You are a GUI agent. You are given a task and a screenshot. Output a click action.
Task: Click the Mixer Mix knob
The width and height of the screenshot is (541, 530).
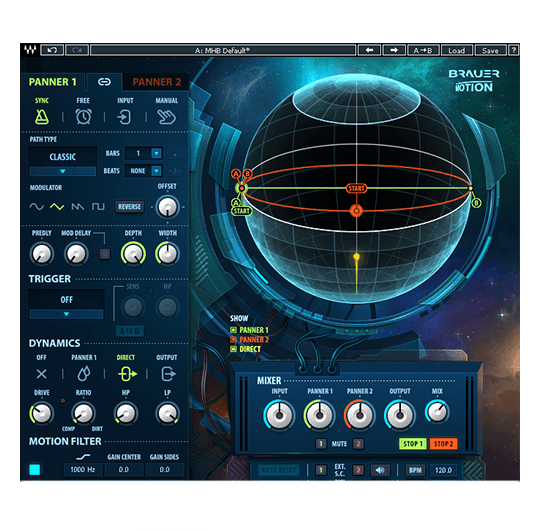click(437, 412)
